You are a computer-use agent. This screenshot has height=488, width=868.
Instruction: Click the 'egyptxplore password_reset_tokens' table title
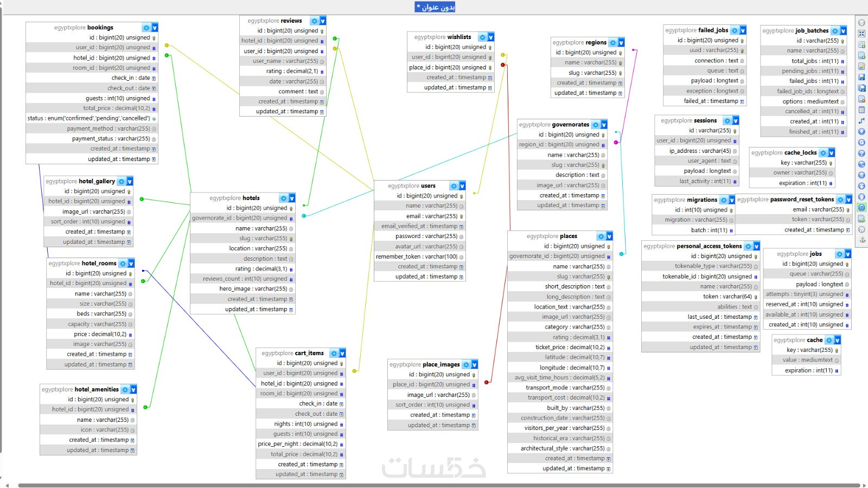pos(786,200)
